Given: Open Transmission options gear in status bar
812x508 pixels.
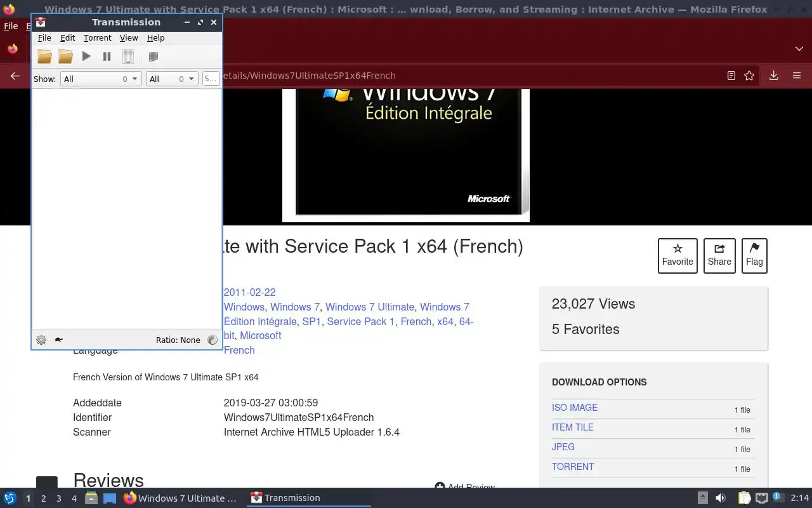Looking at the screenshot, I should tap(41, 340).
